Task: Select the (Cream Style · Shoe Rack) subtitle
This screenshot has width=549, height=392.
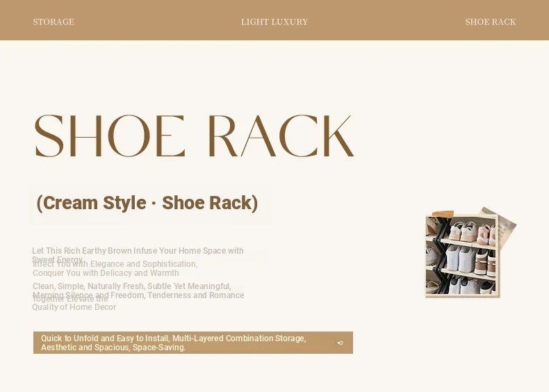Action: coord(147,203)
